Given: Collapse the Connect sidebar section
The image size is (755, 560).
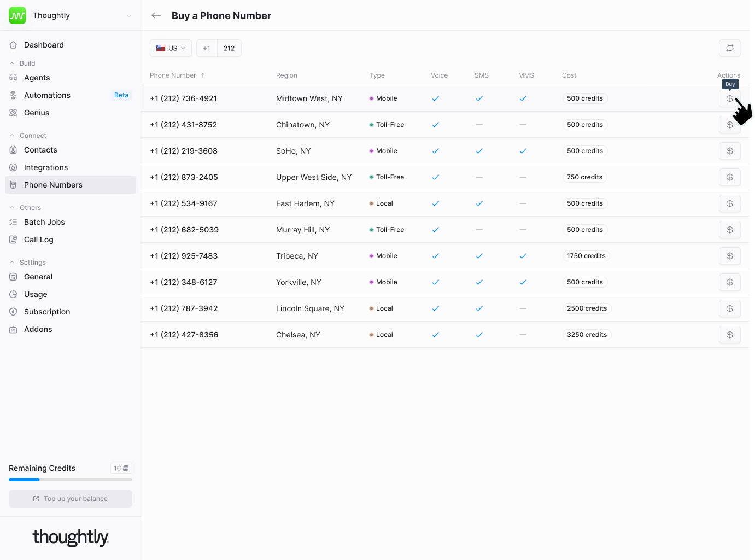Looking at the screenshot, I should [x=12, y=136].
